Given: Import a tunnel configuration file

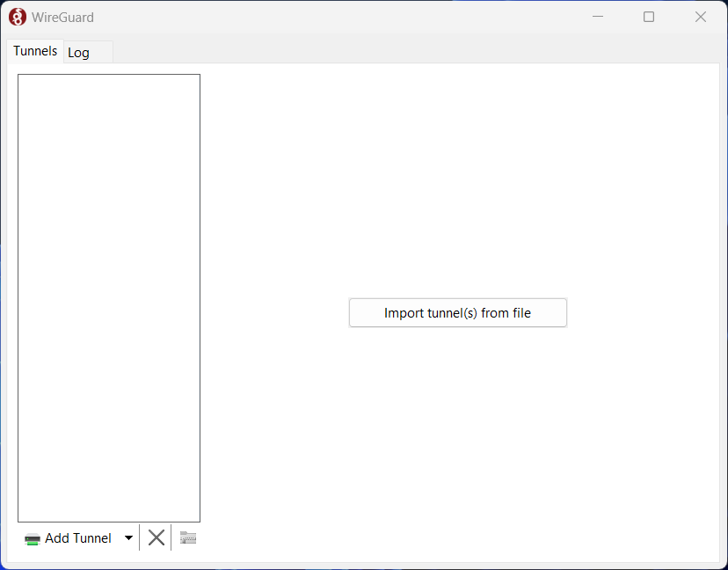Looking at the screenshot, I should 457,312.
